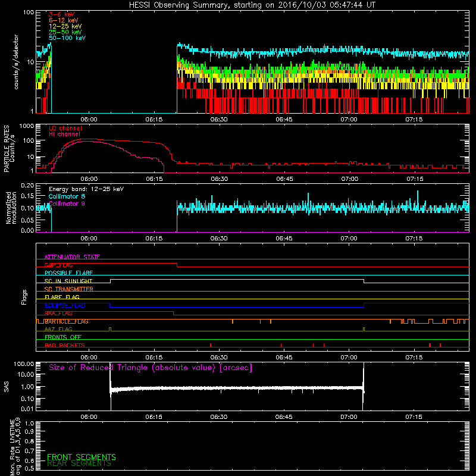Click the SAA_FLAG label
The image size is (476, 476).
[58, 314]
